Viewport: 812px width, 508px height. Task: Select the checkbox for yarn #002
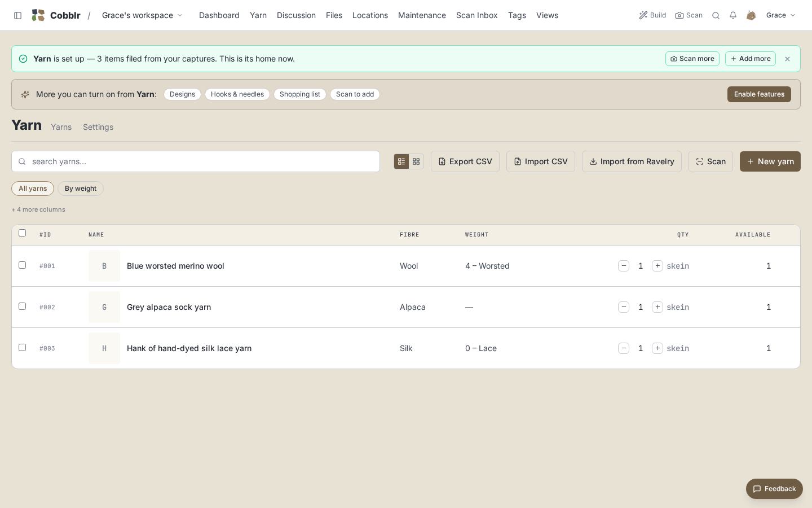click(x=23, y=306)
